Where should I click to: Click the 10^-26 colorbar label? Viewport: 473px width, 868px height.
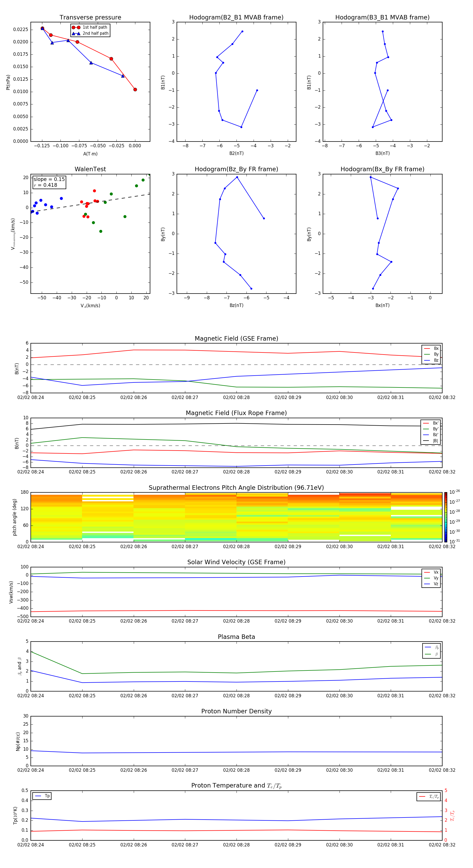click(x=455, y=492)
